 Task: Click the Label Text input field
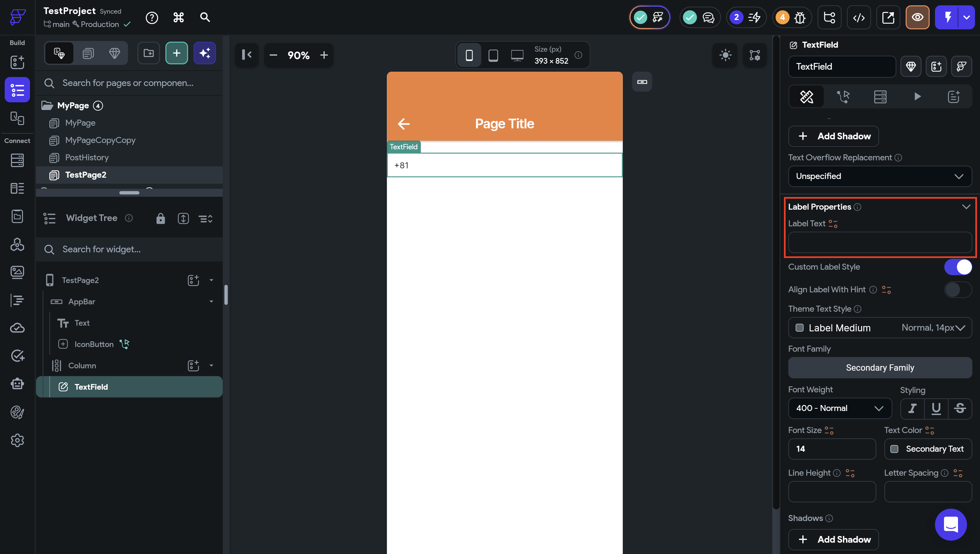coord(880,242)
